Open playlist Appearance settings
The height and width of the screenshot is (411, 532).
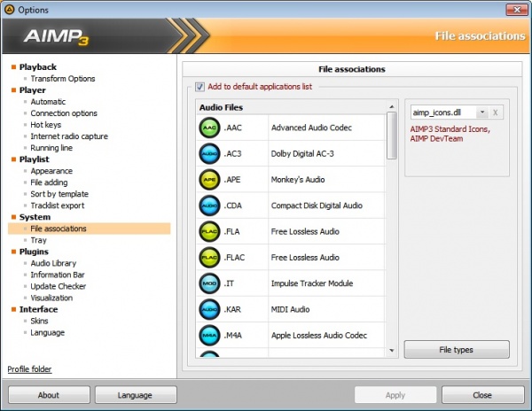pyautogui.click(x=51, y=171)
